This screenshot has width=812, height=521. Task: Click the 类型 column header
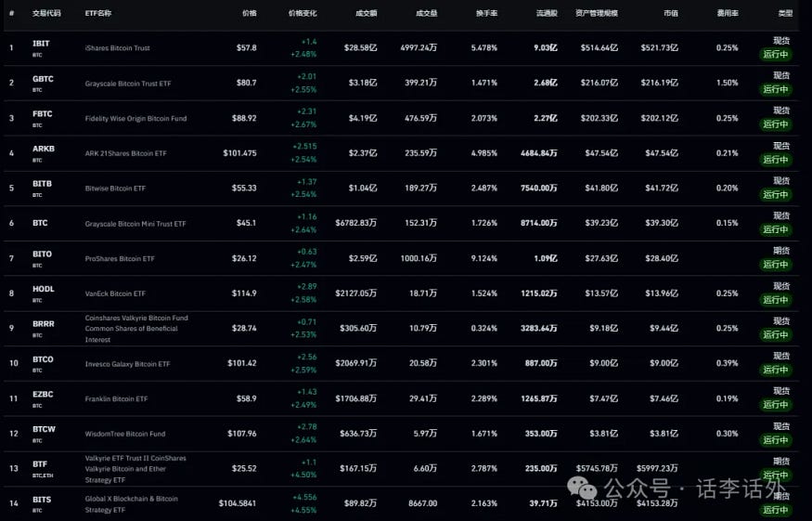785,13
